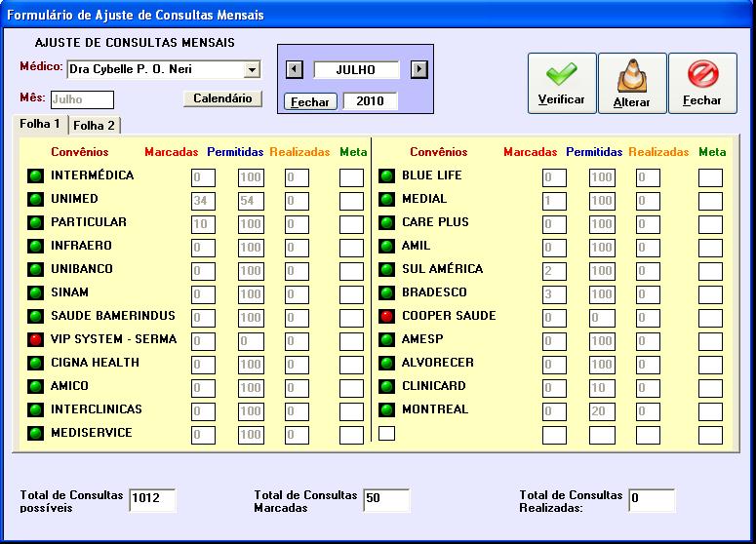The height and width of the screenshot is (544, 756).
Task: Click the green status light beside CIGNA HEALTH
Action: pyautogui.click(x=35, y=363)
